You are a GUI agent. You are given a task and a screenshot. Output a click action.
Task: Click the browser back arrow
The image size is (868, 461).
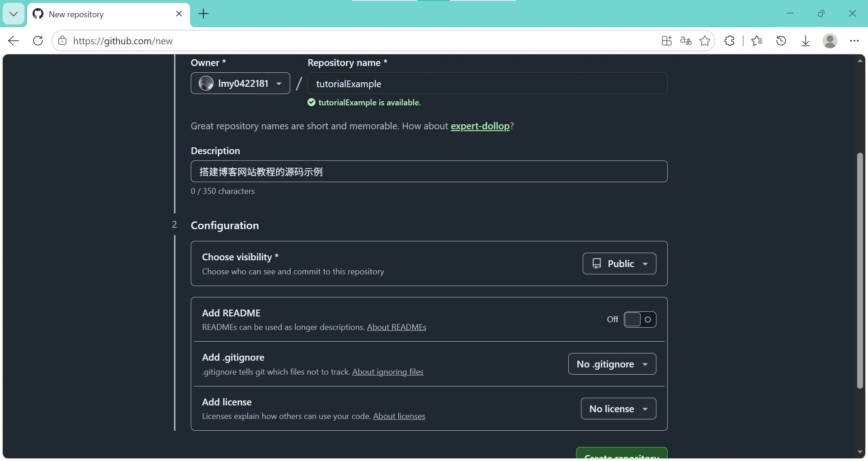pos(14,41)
